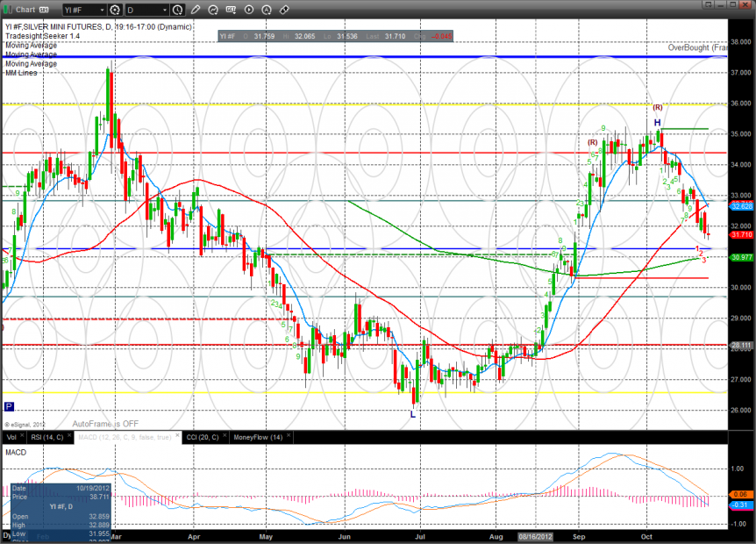Viewport: 756px width, 544px height.
Task: Open the studies chart-line icon
Action: pyautogui.click(x=213, y=10)
